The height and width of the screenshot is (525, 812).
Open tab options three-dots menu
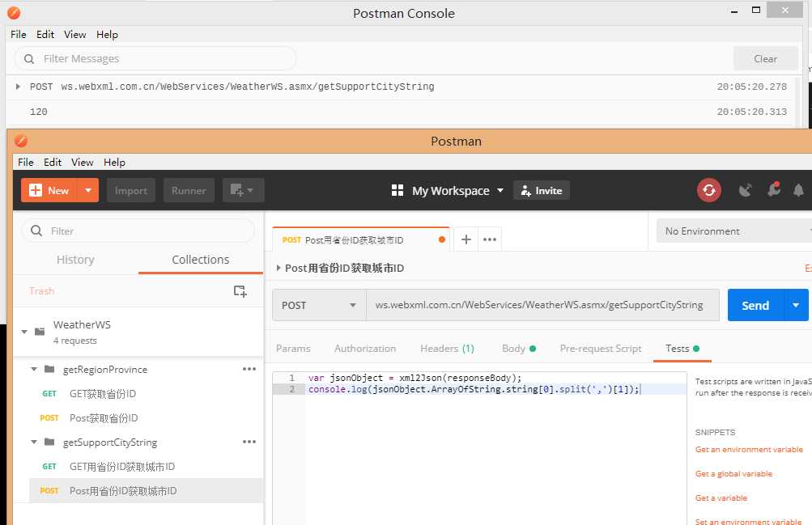489,239
